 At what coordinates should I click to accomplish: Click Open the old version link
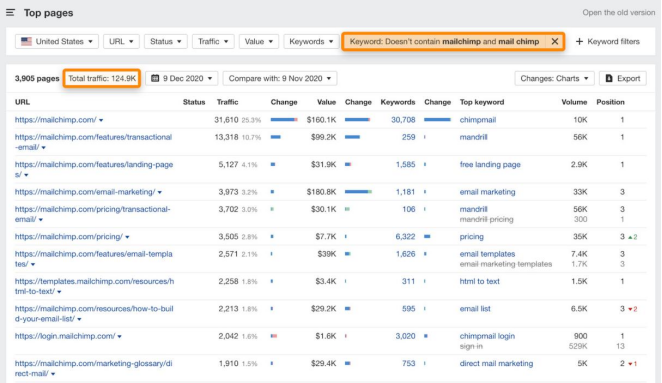point(619,13)
